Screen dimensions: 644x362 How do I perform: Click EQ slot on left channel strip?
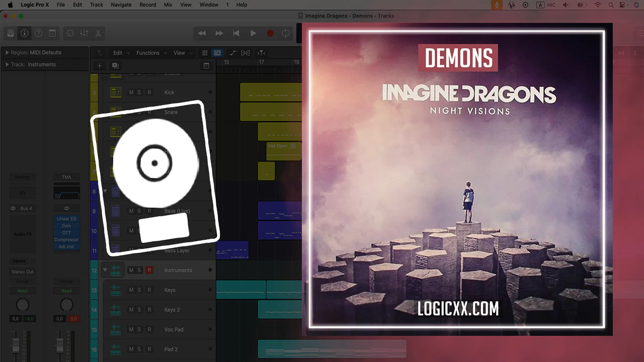pyautogui.click(x=22, y=193)
